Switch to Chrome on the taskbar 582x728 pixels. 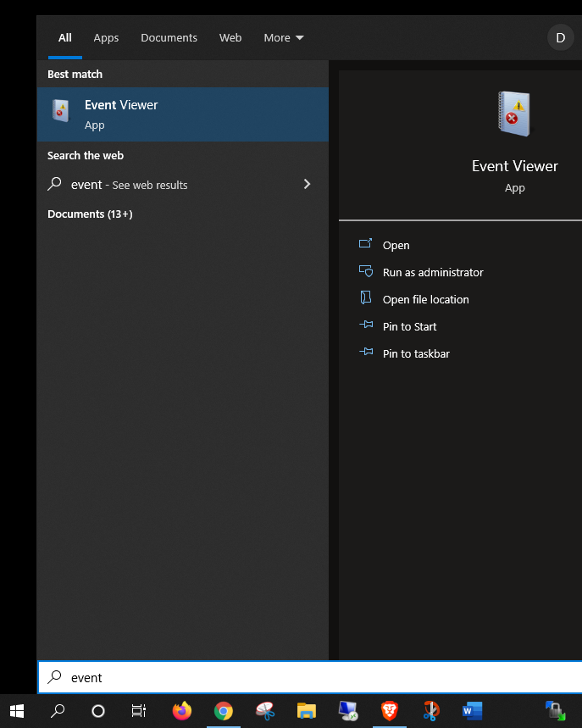[224, 711]
